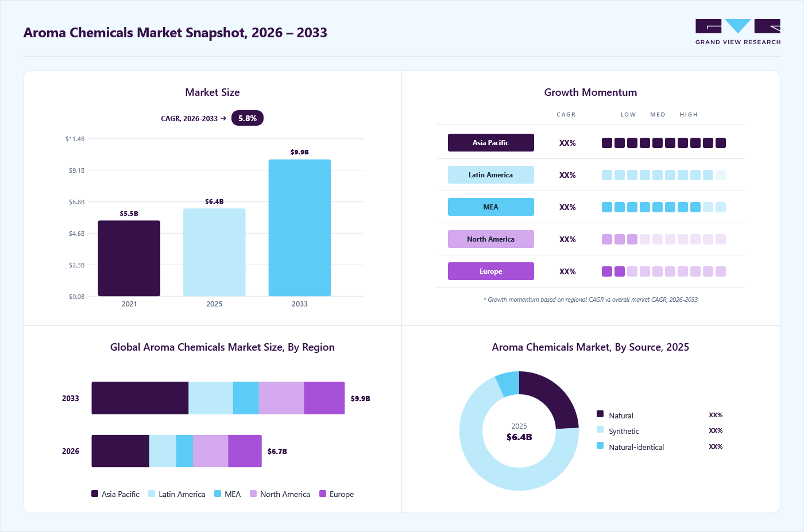804x532 pixels.
Task: Select the Latin America region label
Action: (491, 174)
